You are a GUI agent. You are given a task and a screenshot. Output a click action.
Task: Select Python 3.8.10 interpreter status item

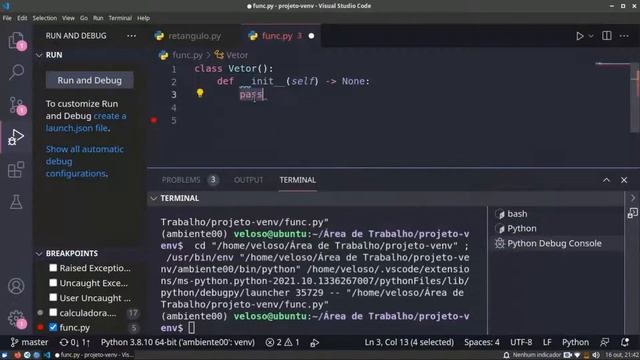coord(178,342)
